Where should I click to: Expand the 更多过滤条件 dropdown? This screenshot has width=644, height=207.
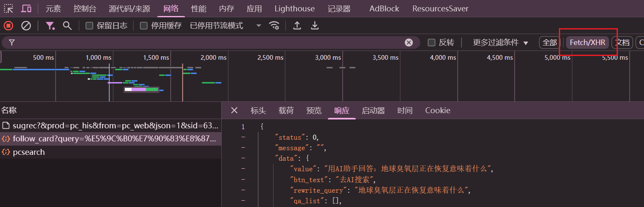[x=500, y=42]
